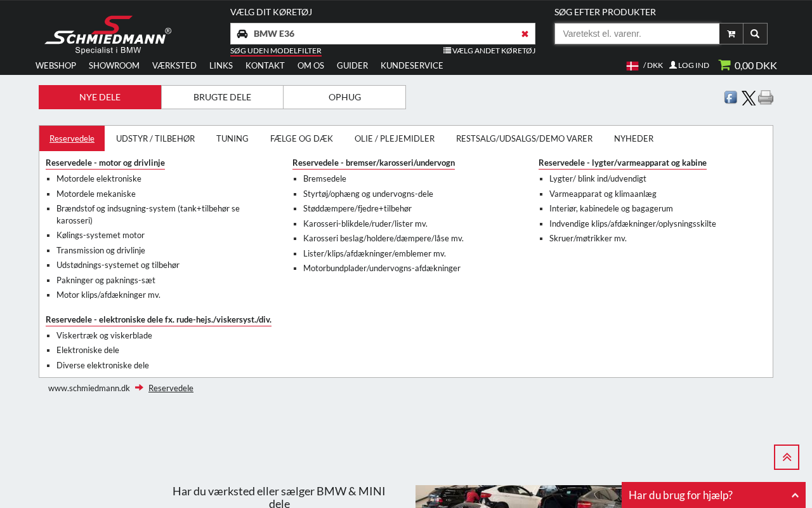Click the magnifier search button
812x508 pixels.
[755, 34]
